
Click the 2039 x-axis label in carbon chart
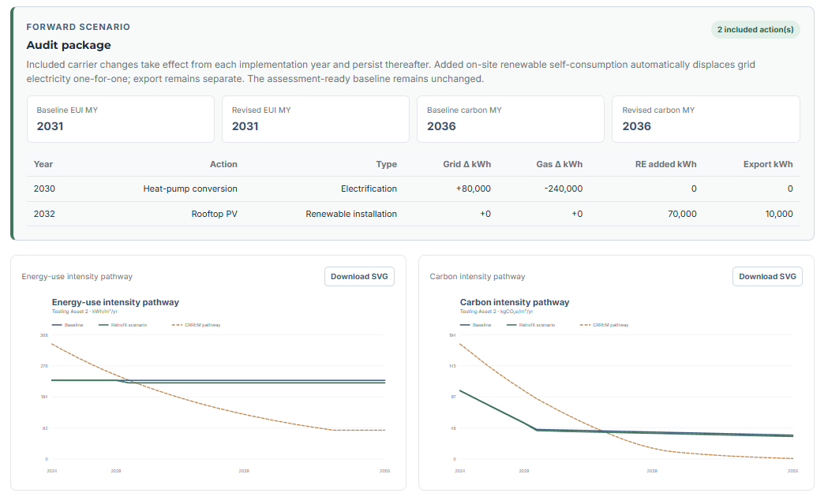[x=652, y=471]
